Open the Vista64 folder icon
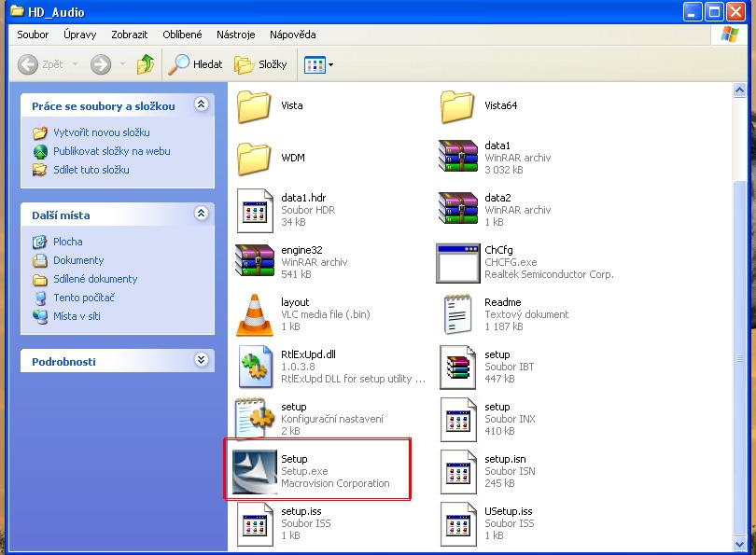The image size is (756, 555). click(x=457, y=106)
